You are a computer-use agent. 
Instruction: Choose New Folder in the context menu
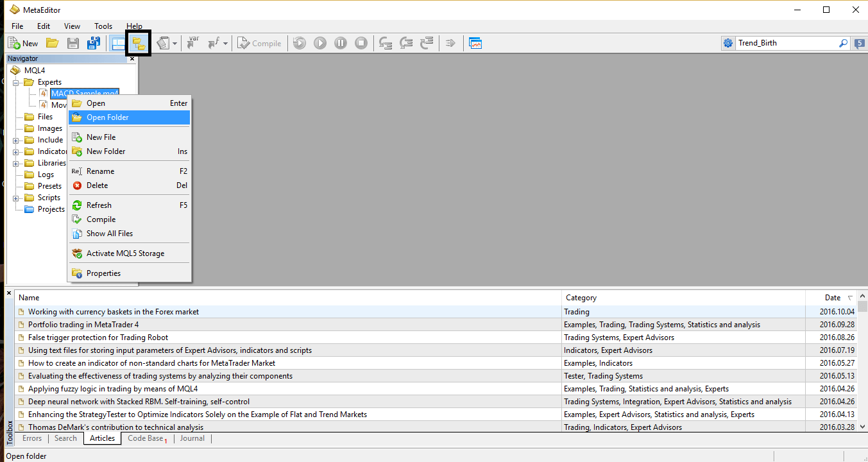coord(129,151)
